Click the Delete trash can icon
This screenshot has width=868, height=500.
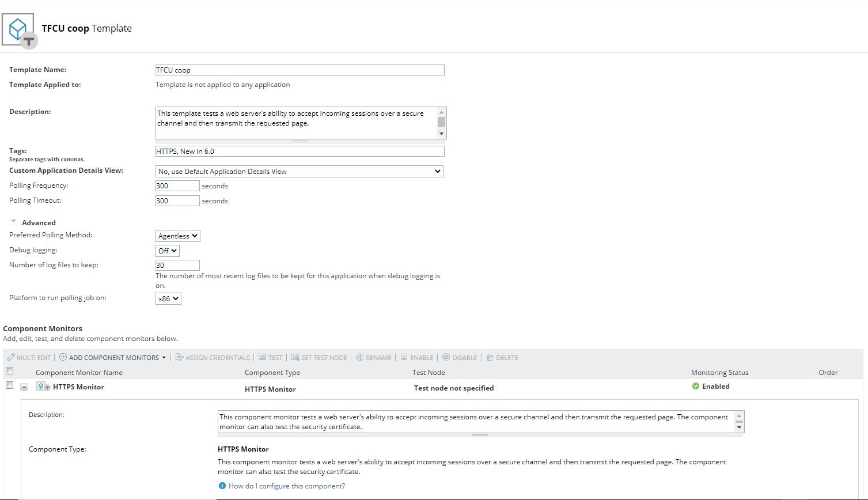coord(490,357)
